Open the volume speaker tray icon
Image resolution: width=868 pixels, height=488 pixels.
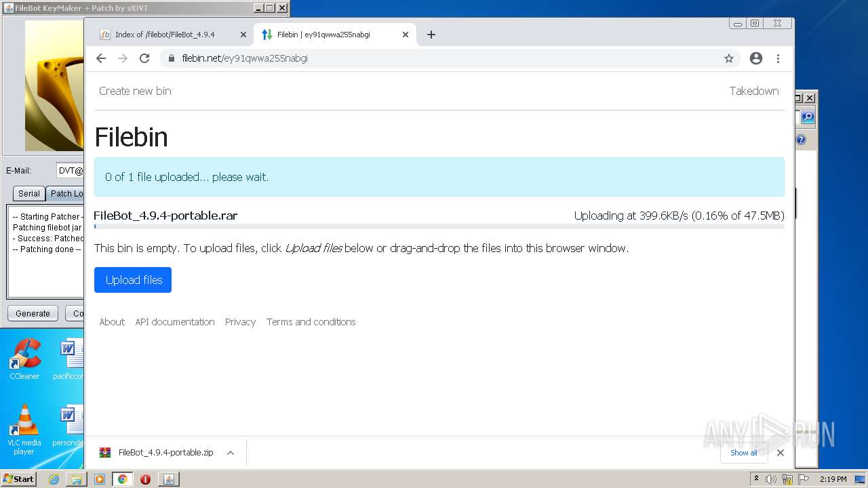click(x=771, y=479)
